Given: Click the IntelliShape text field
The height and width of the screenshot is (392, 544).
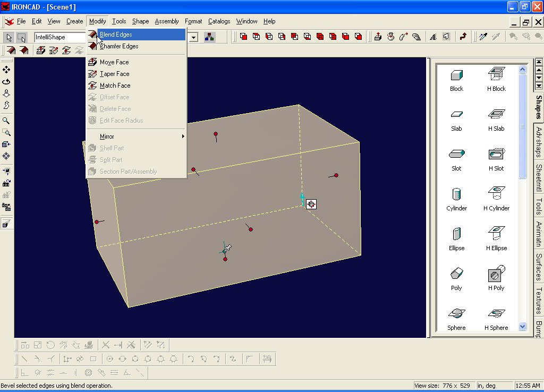Looking at the screenshot, I should click(x=59, y=37).
